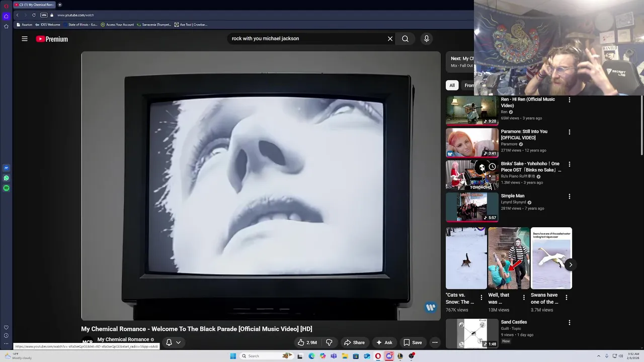
Task: Open the Sarracenia (Trumpet...) bookmark
Action: click(154, 25)
